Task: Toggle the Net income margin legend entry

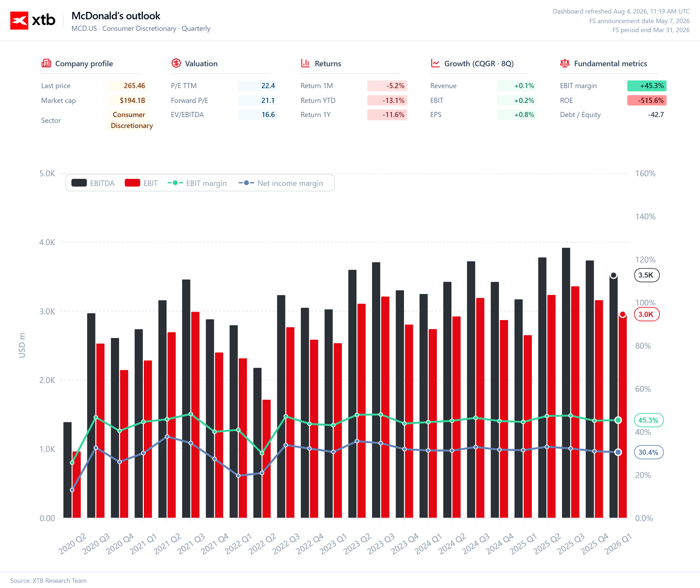Action: click(281, 183)
